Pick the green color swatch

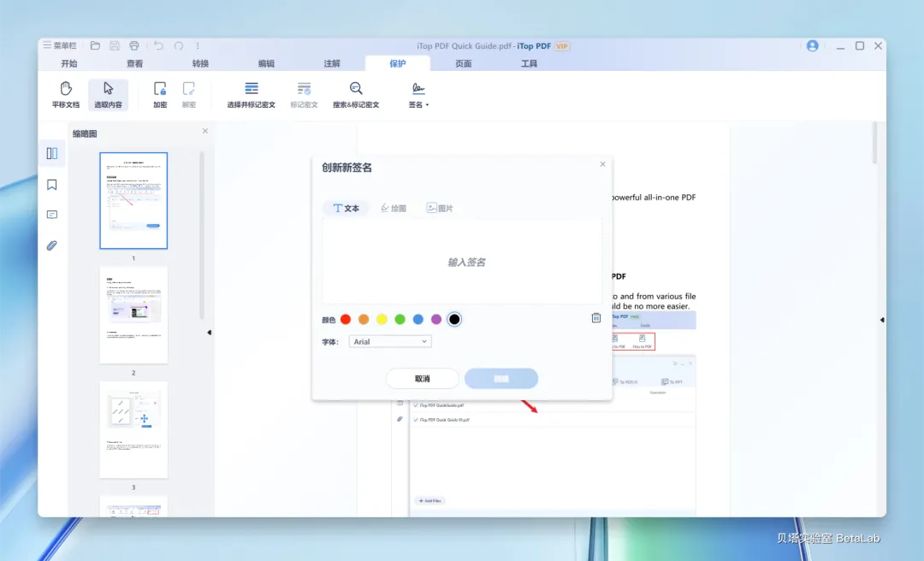(400, 319)
